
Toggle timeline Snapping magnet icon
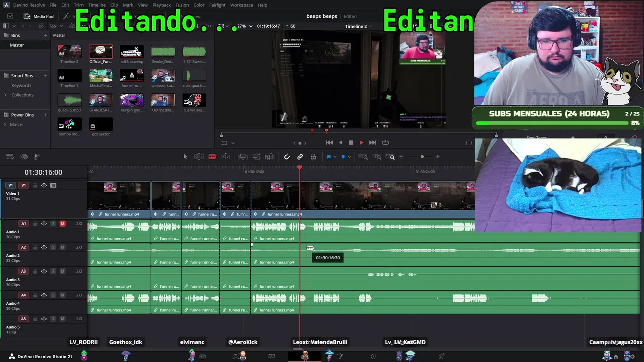click(287, 157)
